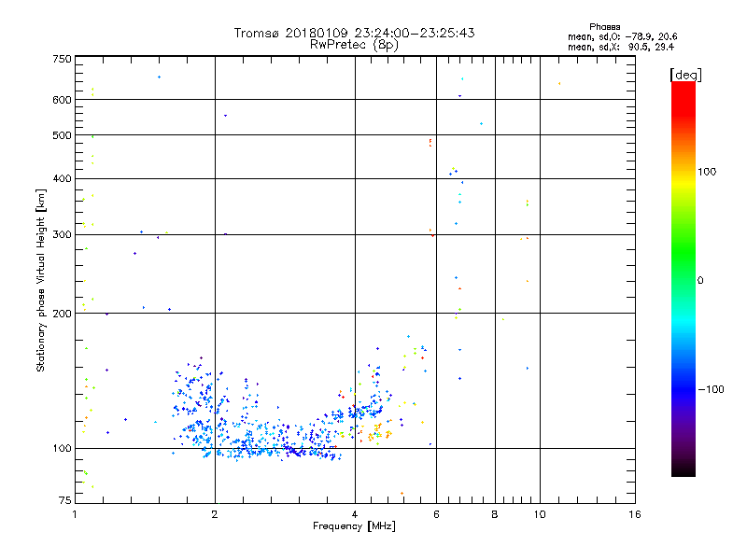Click the '4' x-axis tick label

355,514
